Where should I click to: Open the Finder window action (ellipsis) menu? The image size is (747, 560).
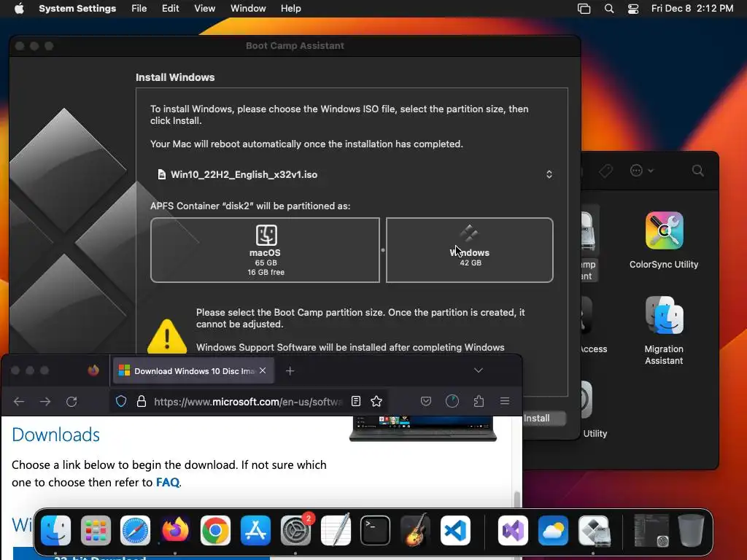(640, 171)
